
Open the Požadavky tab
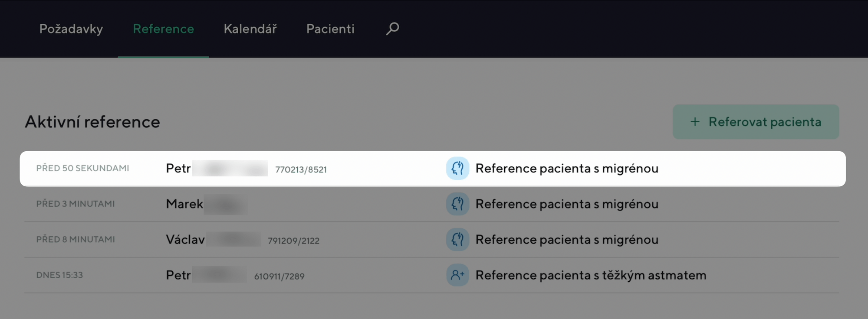pos(71,29)
